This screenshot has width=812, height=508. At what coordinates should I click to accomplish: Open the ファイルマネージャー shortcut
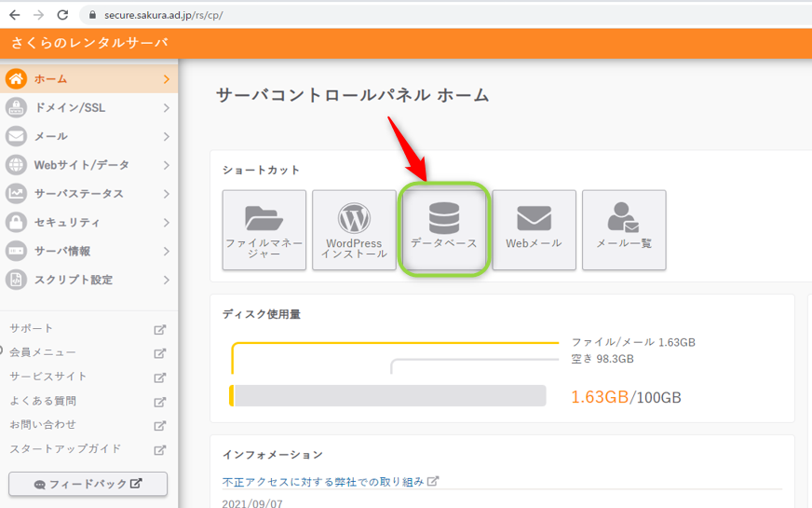click(x=264, y=229)
